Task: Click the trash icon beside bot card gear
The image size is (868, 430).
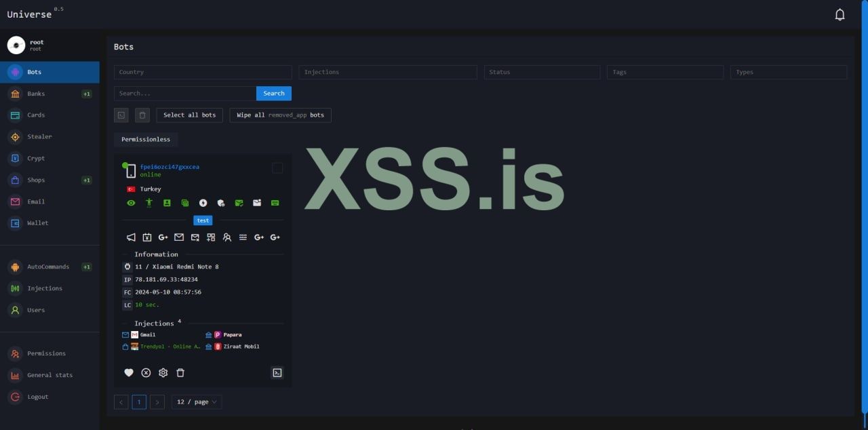Action: (x=180, y=373)
